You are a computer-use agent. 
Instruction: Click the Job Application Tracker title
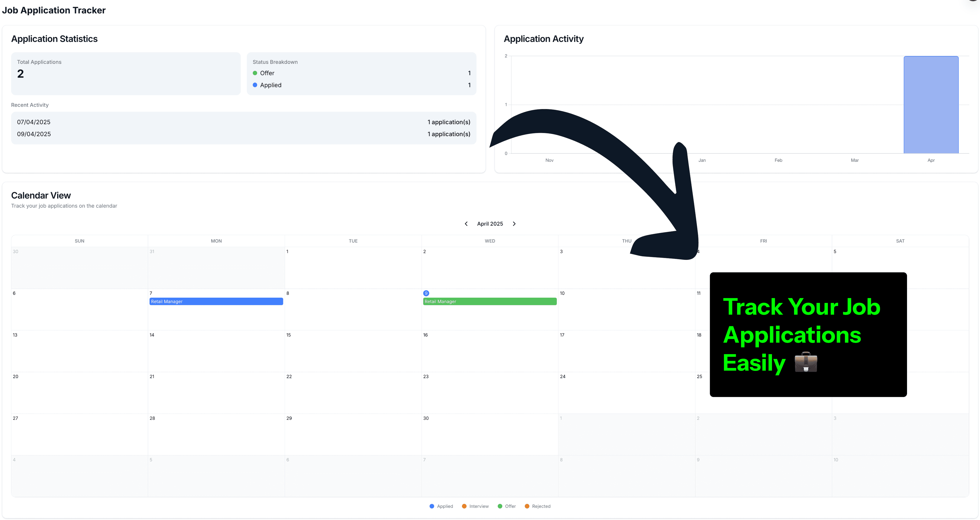[x=54, y=10]
